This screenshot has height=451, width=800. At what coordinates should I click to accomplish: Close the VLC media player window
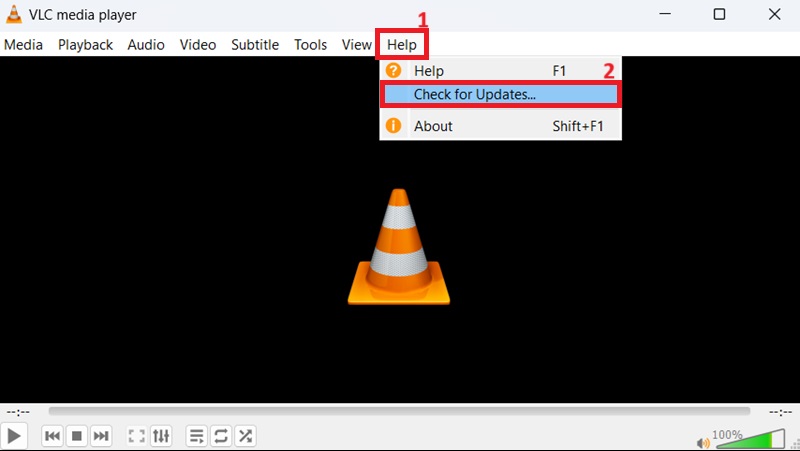pos(774,14)
